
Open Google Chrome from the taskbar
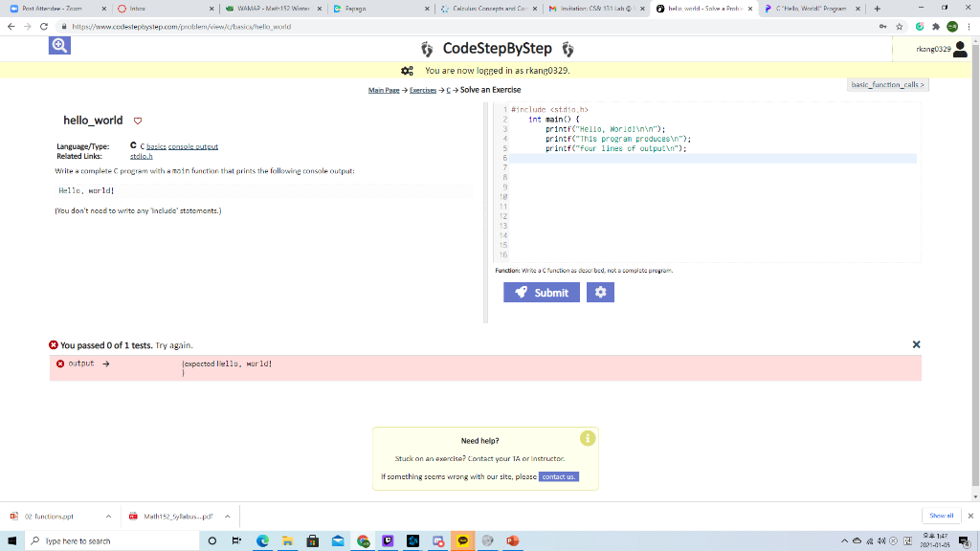(x=363, y=541)
